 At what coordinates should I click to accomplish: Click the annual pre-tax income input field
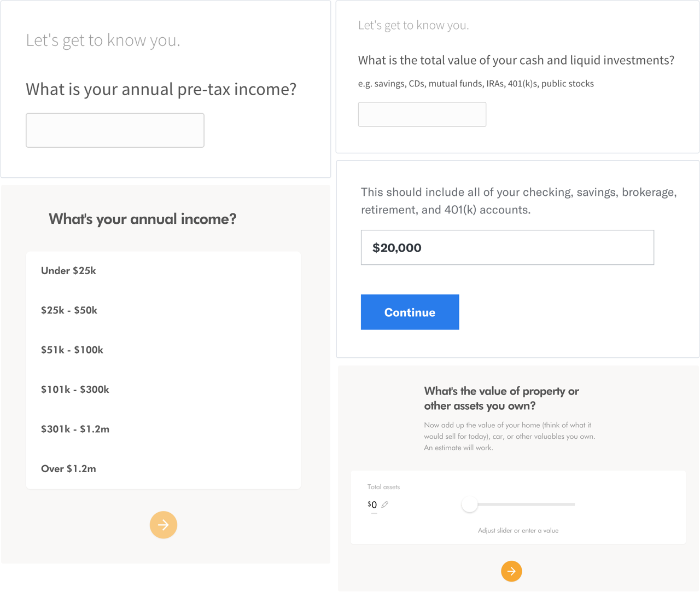115,130
